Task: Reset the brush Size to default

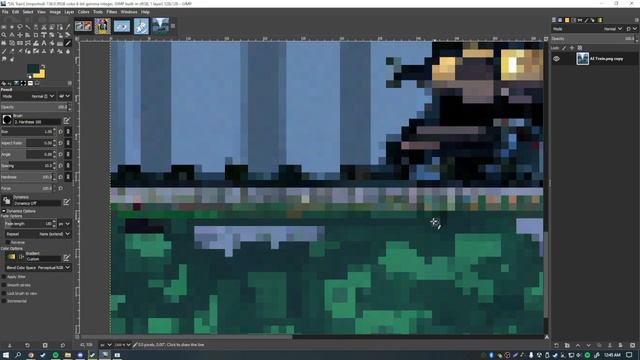Action: 61,131
